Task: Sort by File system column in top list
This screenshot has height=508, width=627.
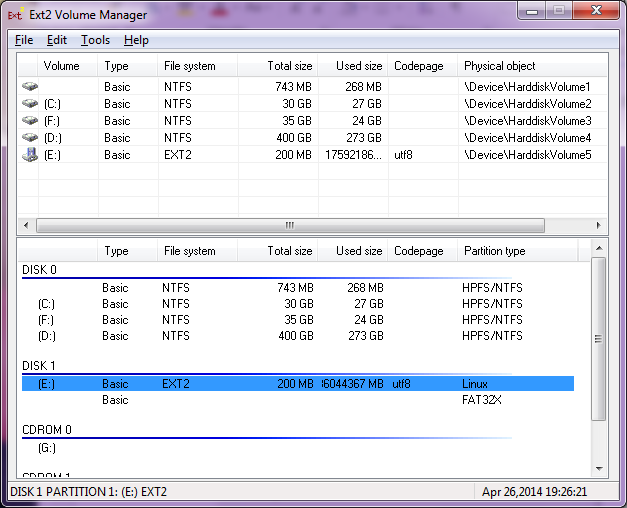Action: (x=197, y=66)
